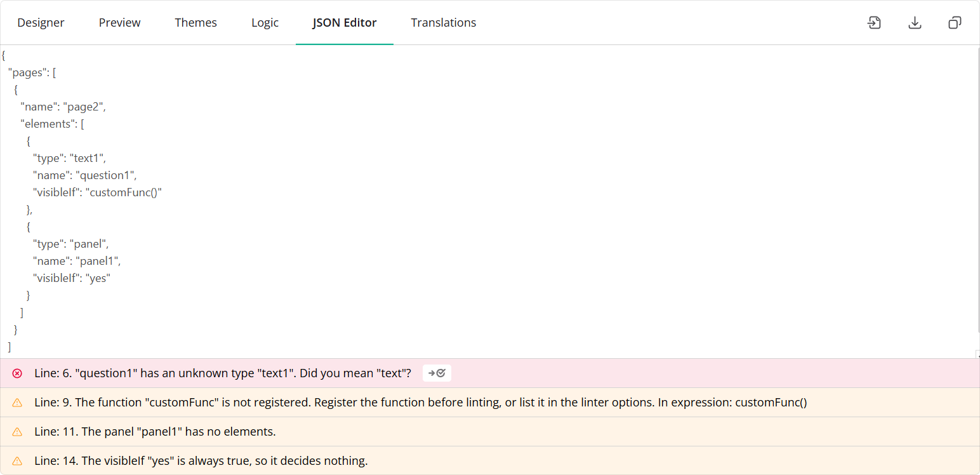Click the red error icon on Line 6

(x=17, y=373)
